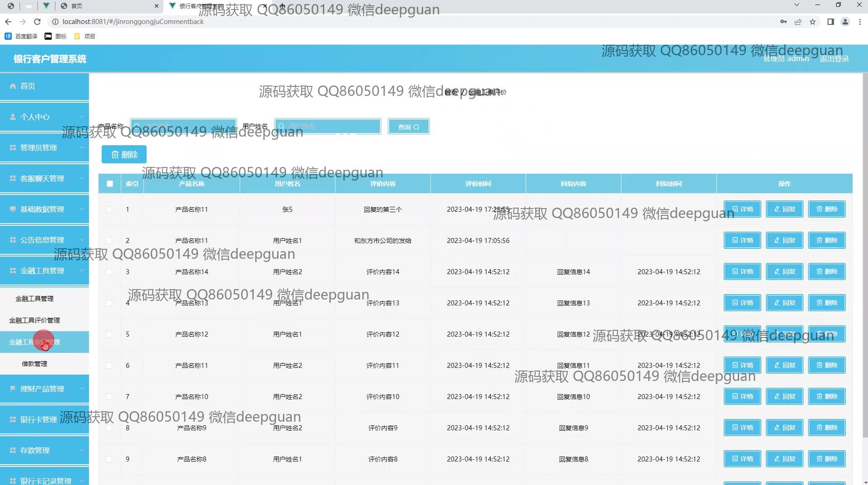Screen dimensions: 868x485
Task: Click 删除 for row 3 产品名称14
Action: (827, 271)
